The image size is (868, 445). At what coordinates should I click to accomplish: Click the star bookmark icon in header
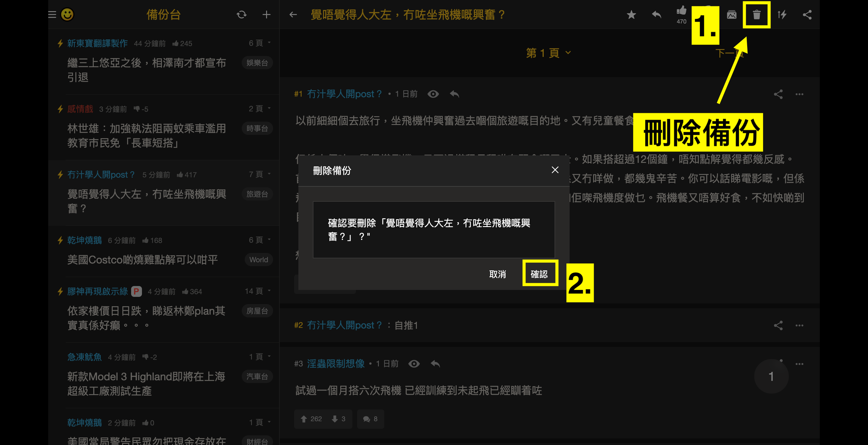click(631, 14)
